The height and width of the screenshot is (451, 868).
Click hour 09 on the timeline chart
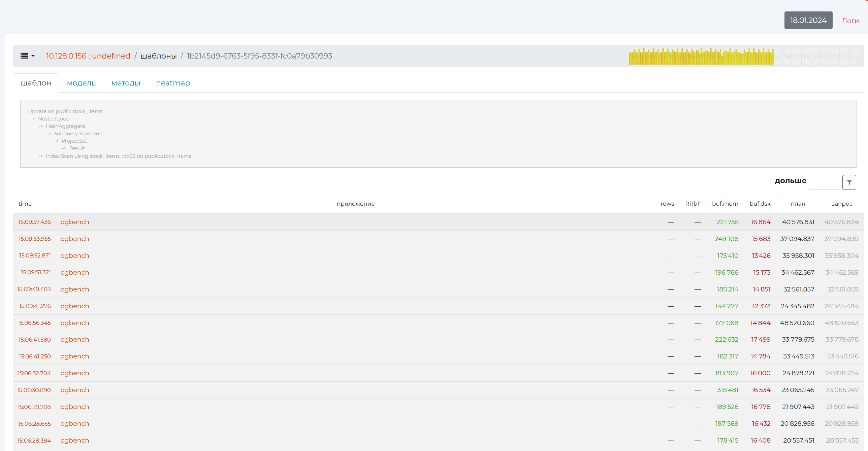coord(720,57)
